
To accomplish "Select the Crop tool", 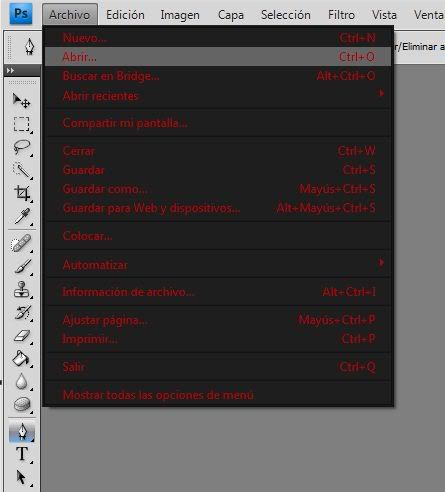I will click(x=22, y=193).
